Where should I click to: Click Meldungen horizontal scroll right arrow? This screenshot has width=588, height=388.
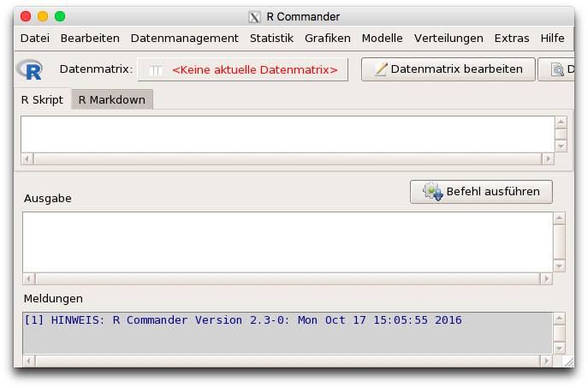pos(546,361)
